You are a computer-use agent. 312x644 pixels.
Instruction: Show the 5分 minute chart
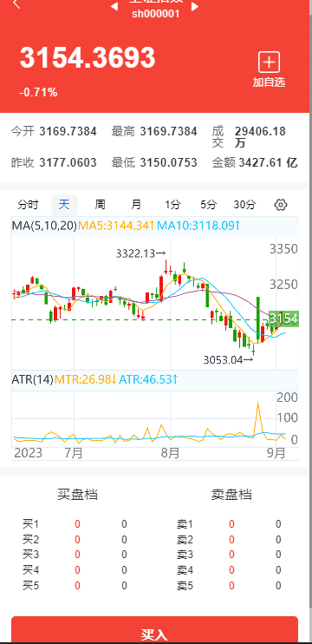click(x=208, y=205)
